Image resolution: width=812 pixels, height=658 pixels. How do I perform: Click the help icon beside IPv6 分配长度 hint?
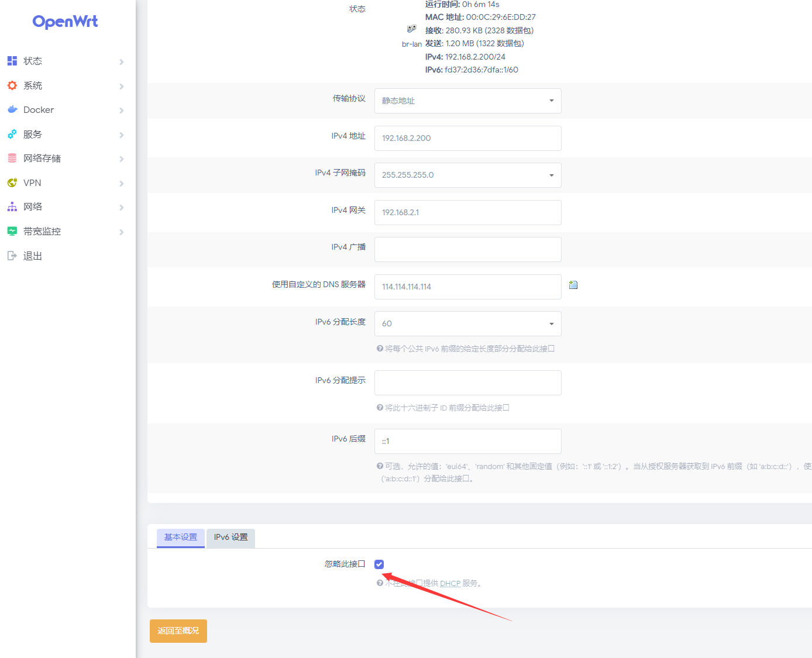point(380,349)
